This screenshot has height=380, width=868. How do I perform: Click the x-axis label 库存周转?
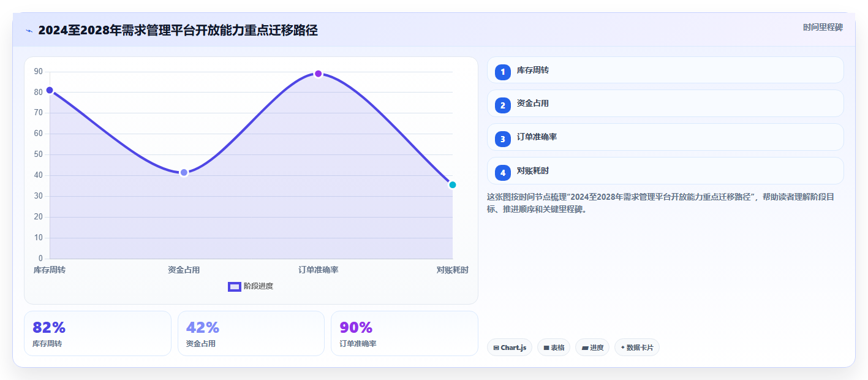click(50, 270)
